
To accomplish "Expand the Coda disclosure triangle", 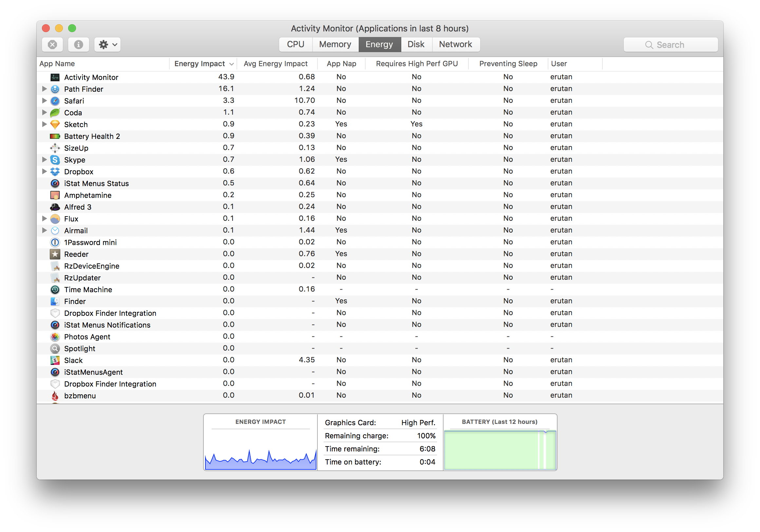I will 44,112.
